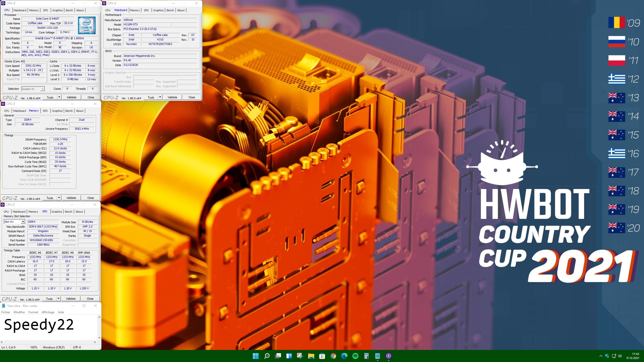Switch to Notepad via its taskbar icon
The width and height of the screenshot is (644, 362).
377,356
